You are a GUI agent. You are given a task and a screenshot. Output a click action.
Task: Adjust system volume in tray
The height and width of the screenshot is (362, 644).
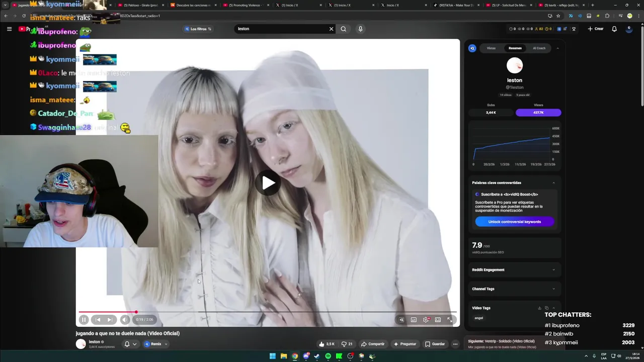click(619, 356)
